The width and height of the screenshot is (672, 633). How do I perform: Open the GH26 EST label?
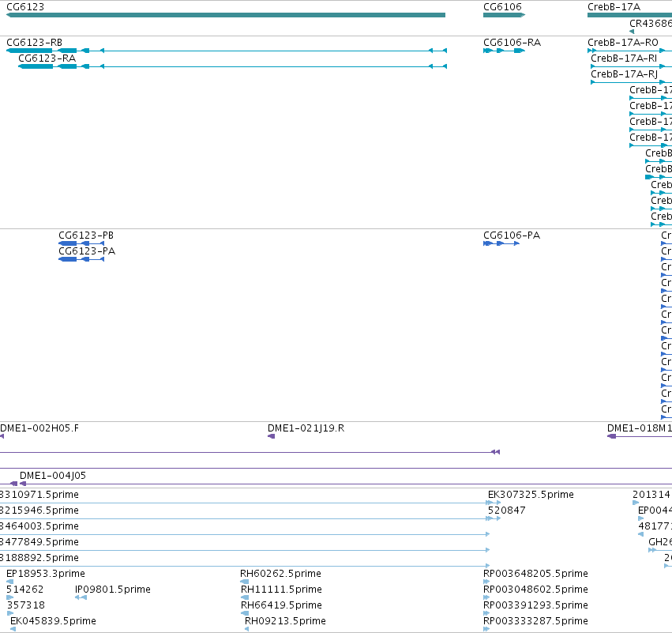[x=660, y=542]
